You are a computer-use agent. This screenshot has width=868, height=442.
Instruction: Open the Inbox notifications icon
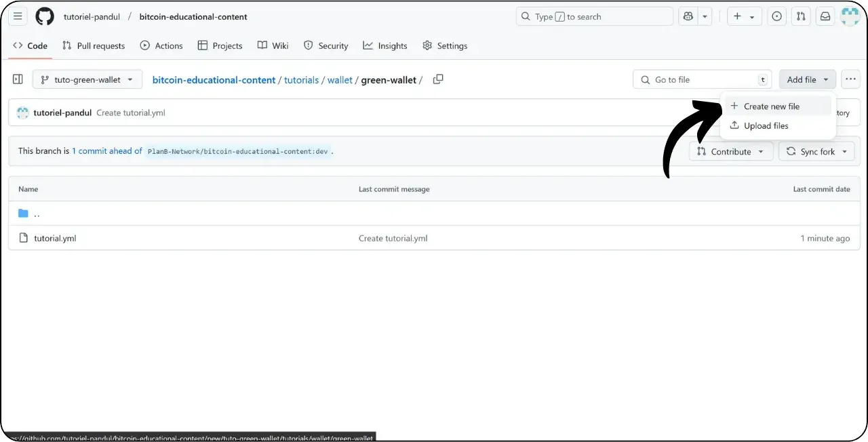coord(825,16)
